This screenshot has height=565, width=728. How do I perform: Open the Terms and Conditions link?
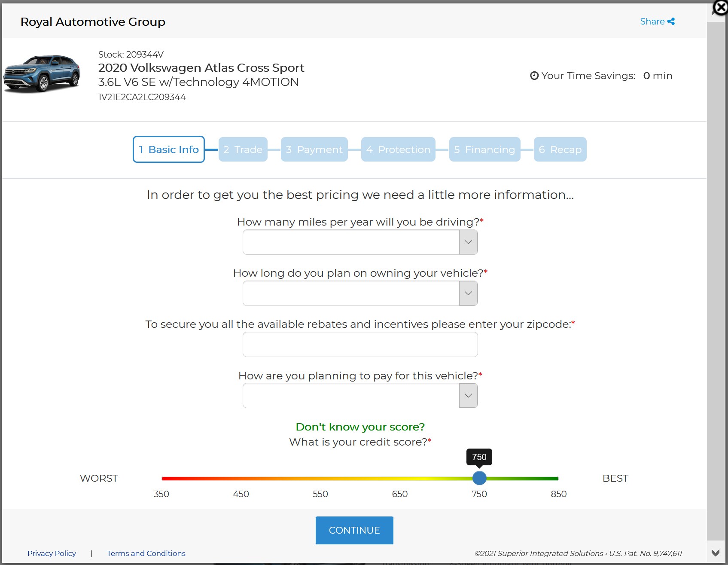146,553
